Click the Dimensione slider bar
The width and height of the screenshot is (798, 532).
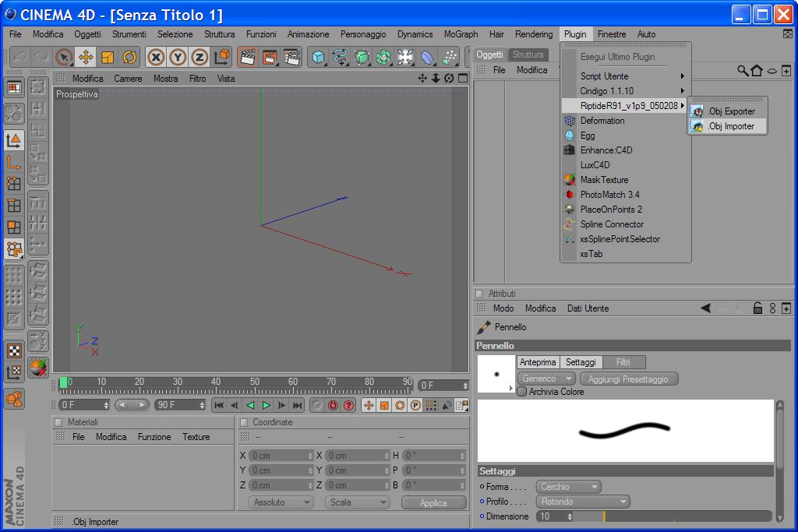click(x=673, y=516)
